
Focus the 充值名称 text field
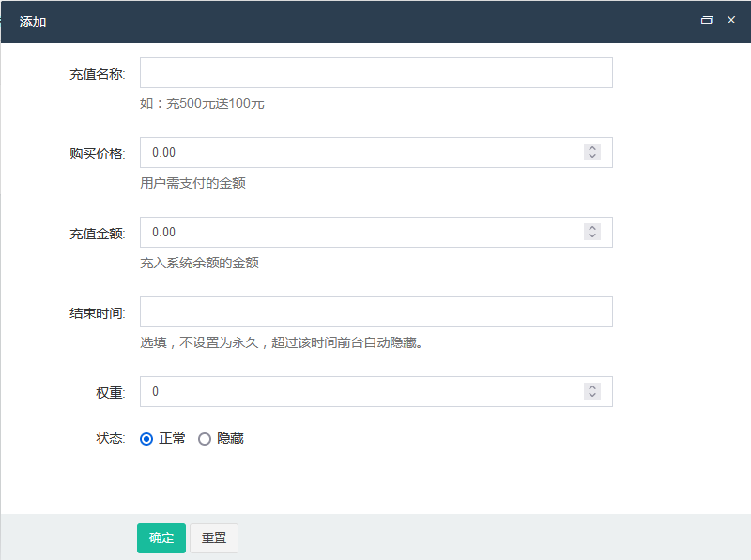point(375,73)
